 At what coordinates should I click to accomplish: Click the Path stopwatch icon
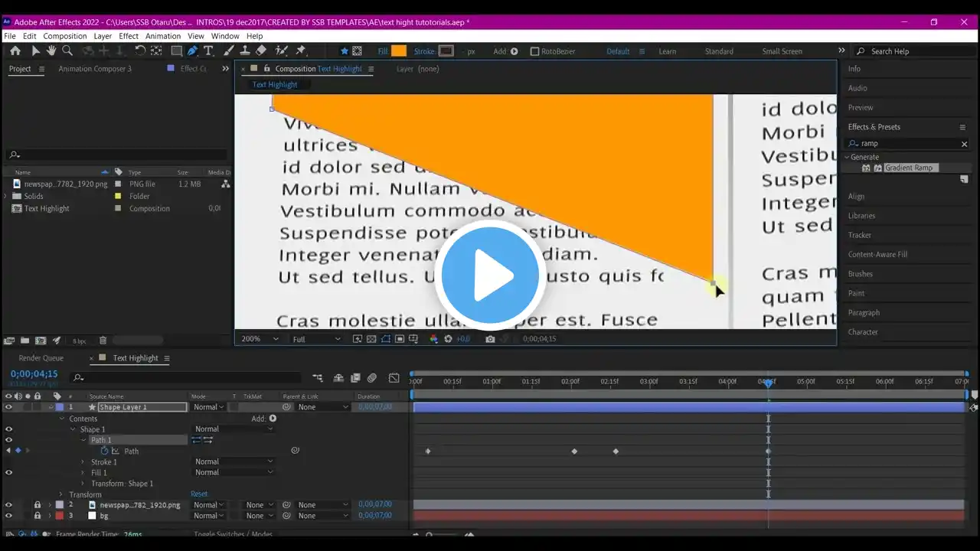coord(105,451)
